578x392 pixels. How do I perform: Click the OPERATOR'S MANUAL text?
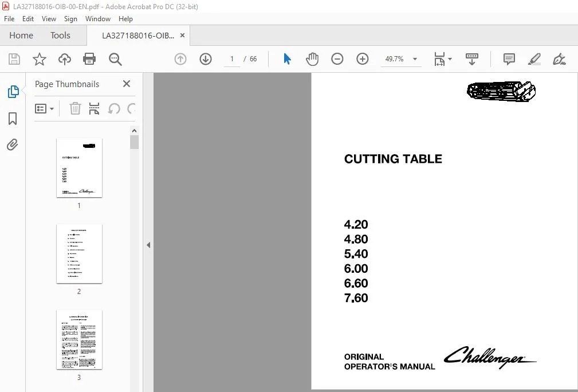tap(390, 367)
